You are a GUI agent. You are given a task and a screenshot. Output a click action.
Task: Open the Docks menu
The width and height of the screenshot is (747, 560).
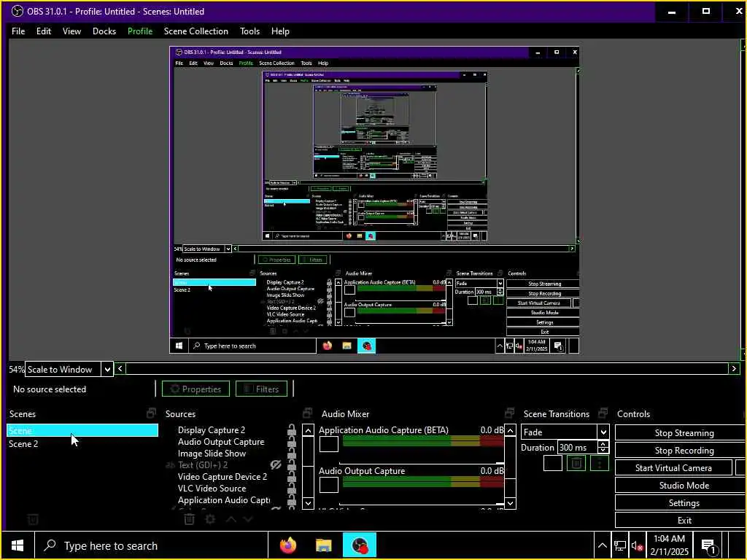tap(104, 31)
